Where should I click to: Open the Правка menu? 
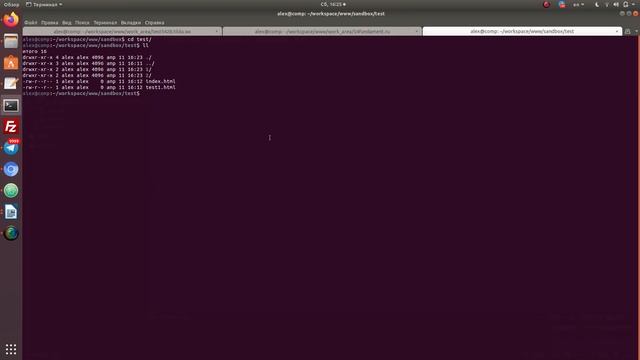tap(49, 22)
